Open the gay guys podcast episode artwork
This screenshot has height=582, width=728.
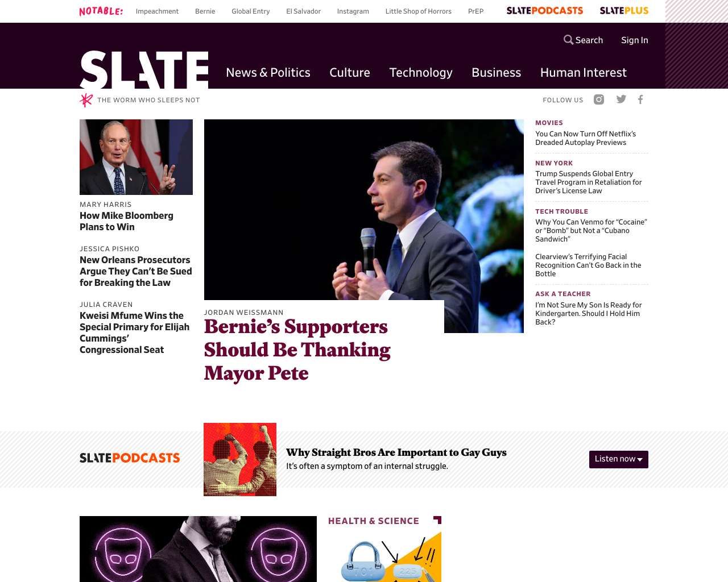(x=240, y=459)
